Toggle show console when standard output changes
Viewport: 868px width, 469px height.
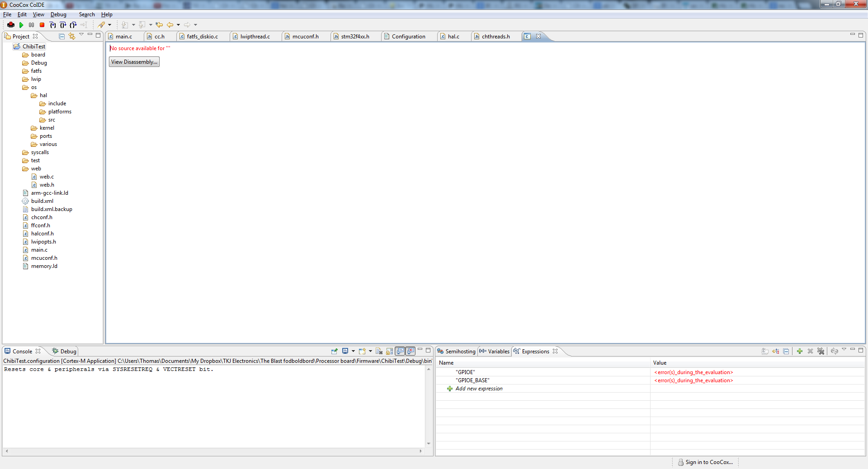pos(400,351)
